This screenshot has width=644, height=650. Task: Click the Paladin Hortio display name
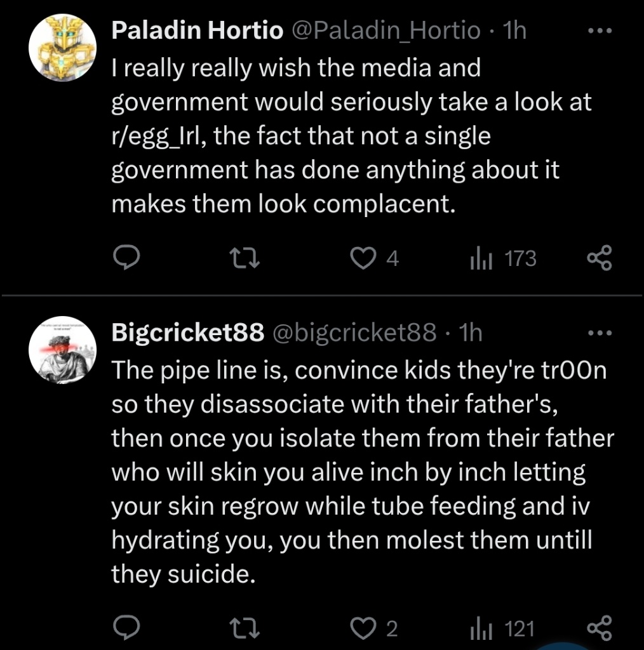(x=198, y=31)
